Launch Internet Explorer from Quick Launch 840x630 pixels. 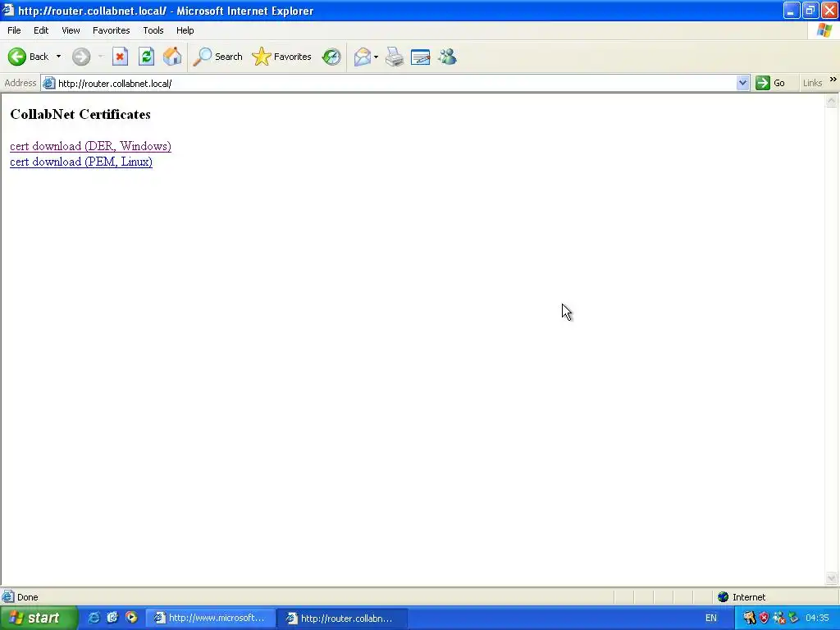[94, 618]
